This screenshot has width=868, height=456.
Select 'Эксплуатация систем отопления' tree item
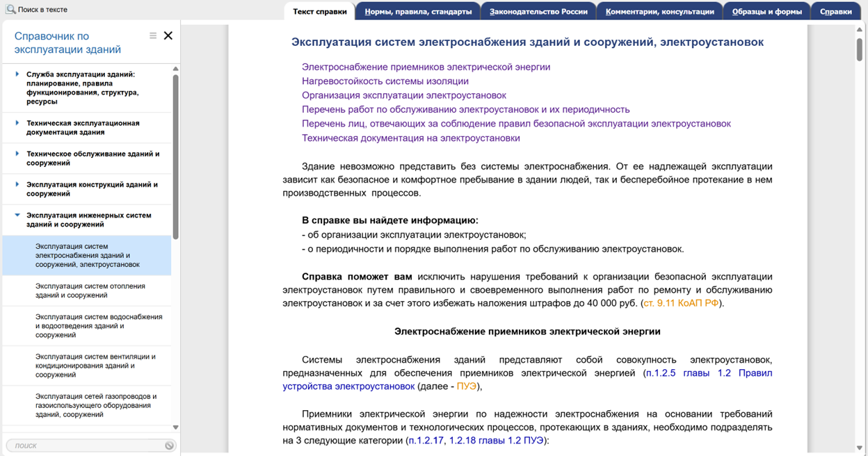click(x=90, y=291)
